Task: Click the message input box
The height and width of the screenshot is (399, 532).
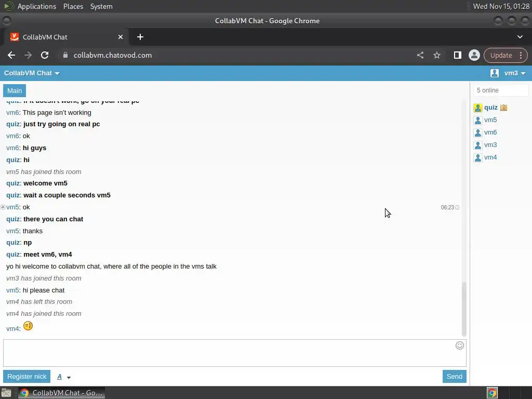Action: pyautogui.click(x=235, y=353)
